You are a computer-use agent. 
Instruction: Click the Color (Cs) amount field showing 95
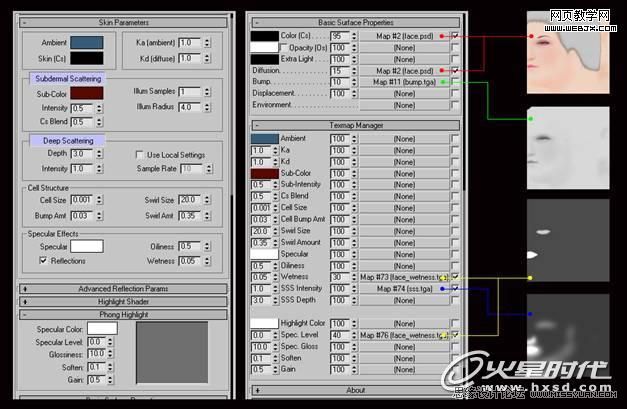[340, 36]
